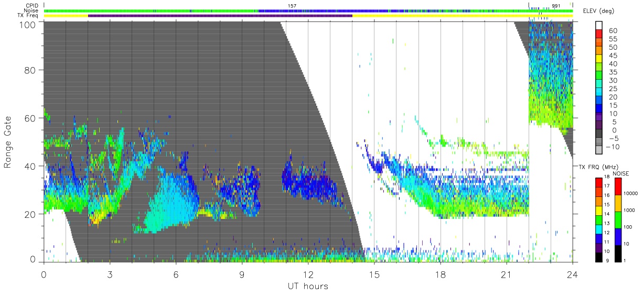Screen dimensions: 644x297
Task: Click the '12' label on TX FRQ legend
Action: [x=607, y=233]
